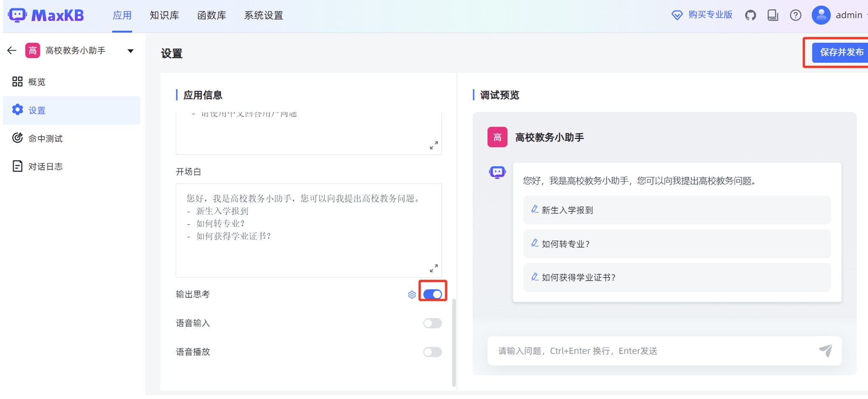Click the 对话日志 document icon
The height and width of the screenshot is (399, 868).
17,166
